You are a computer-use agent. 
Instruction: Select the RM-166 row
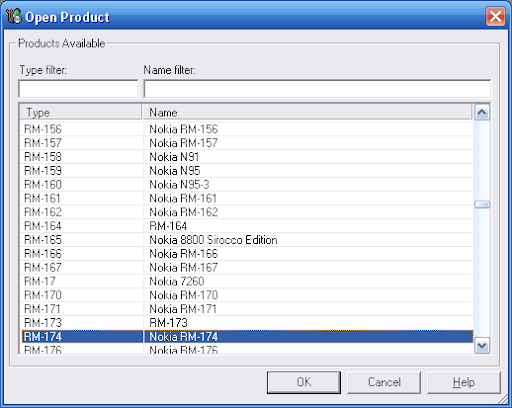point(247,254)
